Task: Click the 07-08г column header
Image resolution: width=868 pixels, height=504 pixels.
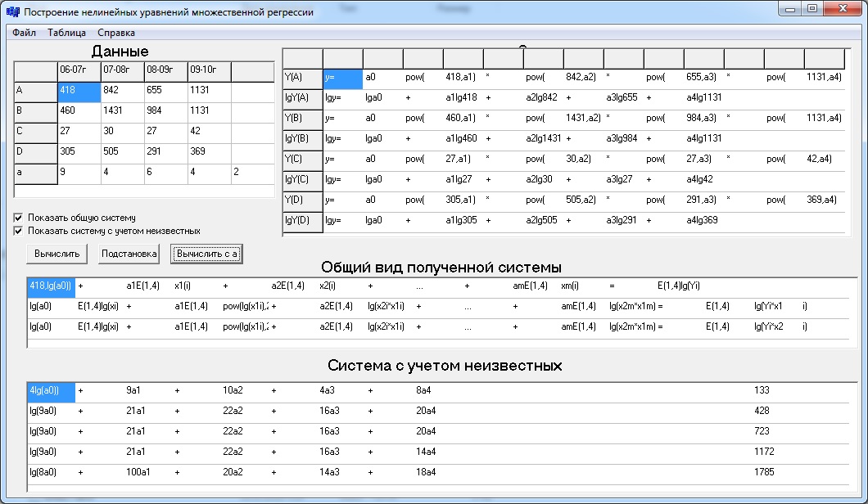Action: 122,72
